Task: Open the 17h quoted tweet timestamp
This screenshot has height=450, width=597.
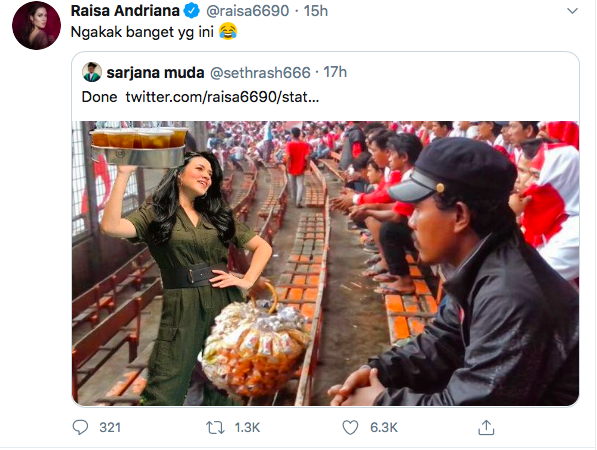Action: (x=335, y=72)
